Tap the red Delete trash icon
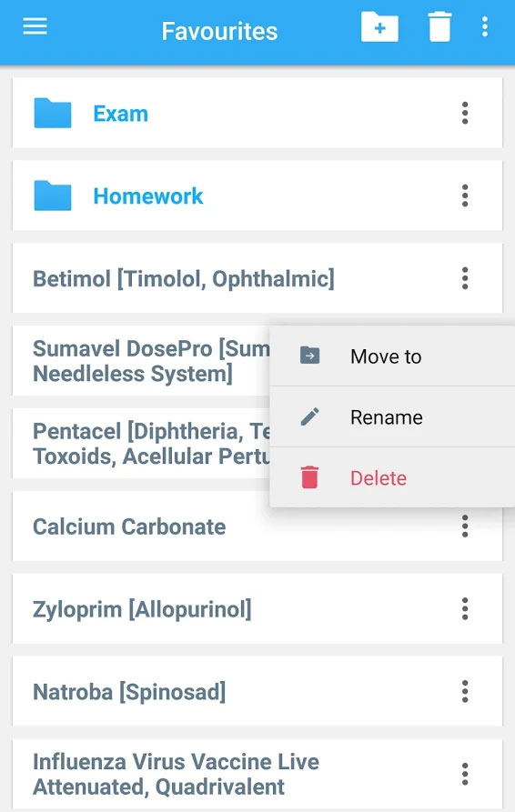The image size is (515, 812). 310,477
